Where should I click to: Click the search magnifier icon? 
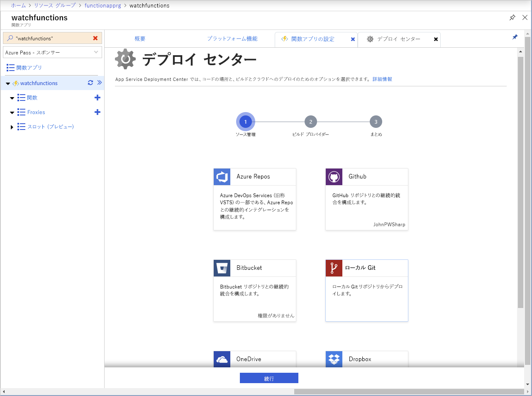click(10, 38)
